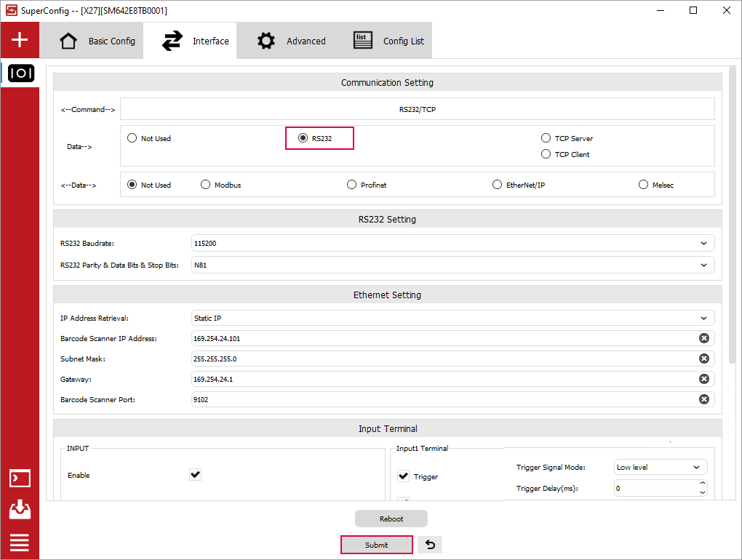The height and width of the screenshot is (560, 742).
Task: Switch to the Basic Config tab
Action: click(97, 41)
